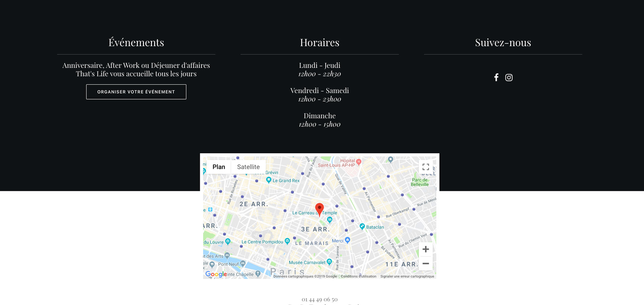
Task: Select Le Centre Pompidou marker icon
Action: 287,241
